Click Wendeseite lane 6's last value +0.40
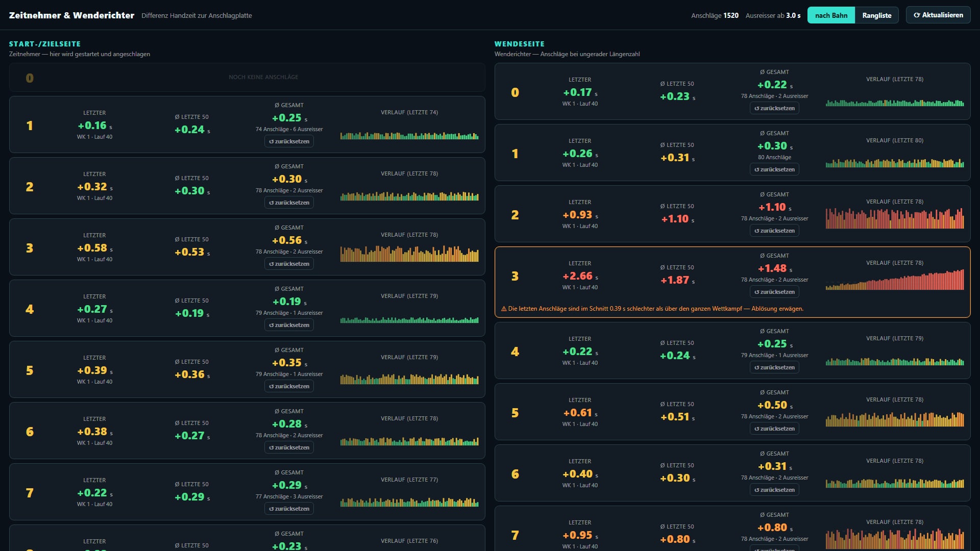980x551 pixels. [x=580, y=474]
